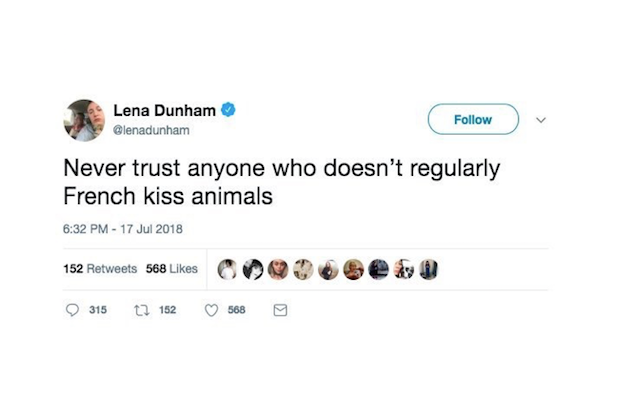The image size is (618, 412).
Task: Expand the tweet options chevron menu
Action: pyautogui.click(x=542, y=120)
